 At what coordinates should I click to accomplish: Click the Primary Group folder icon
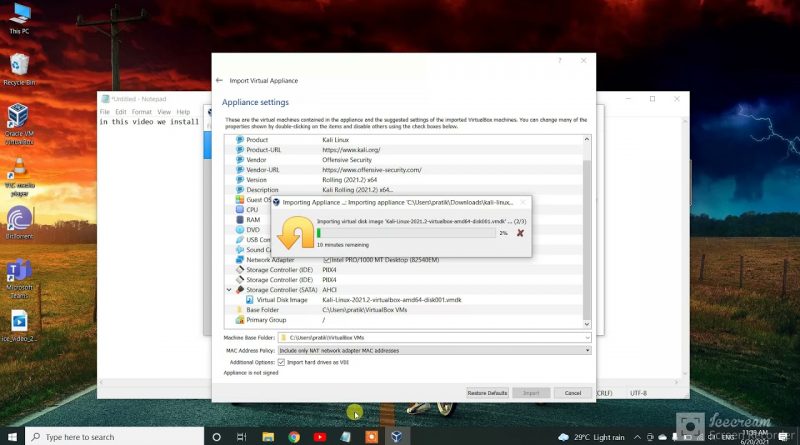tap(240, 320)
